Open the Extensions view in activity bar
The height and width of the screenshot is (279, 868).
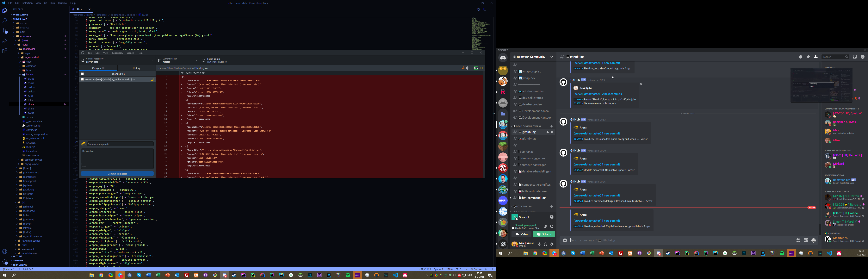(x=5, y=51)
